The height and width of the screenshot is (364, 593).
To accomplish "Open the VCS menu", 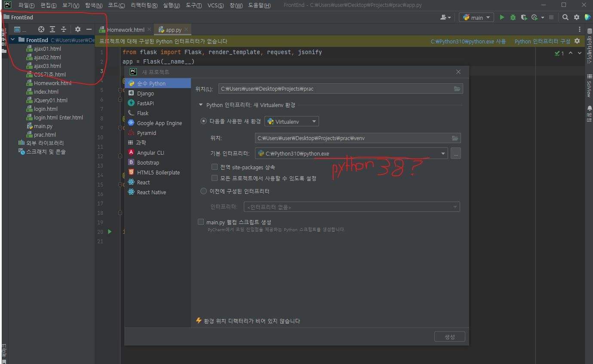I will coord(215,6).
